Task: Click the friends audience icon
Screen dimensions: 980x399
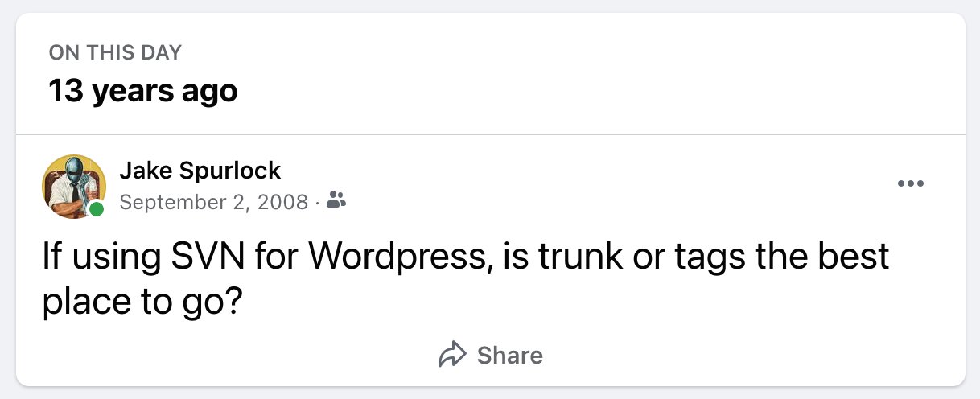Action: click(x=338, y=200)
